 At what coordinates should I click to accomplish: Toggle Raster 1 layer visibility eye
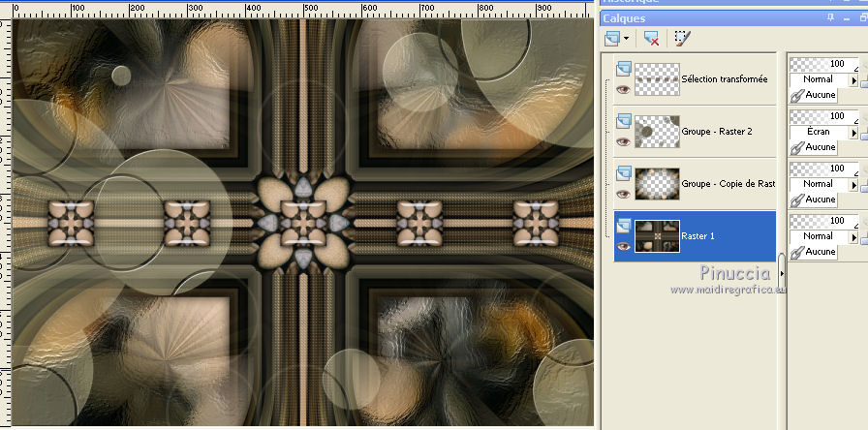623,246
